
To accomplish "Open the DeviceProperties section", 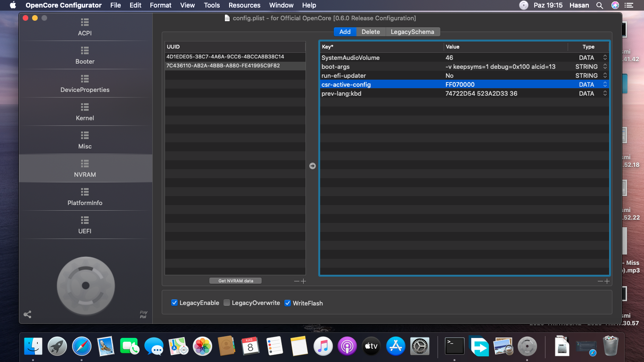I will pos(85,84).
